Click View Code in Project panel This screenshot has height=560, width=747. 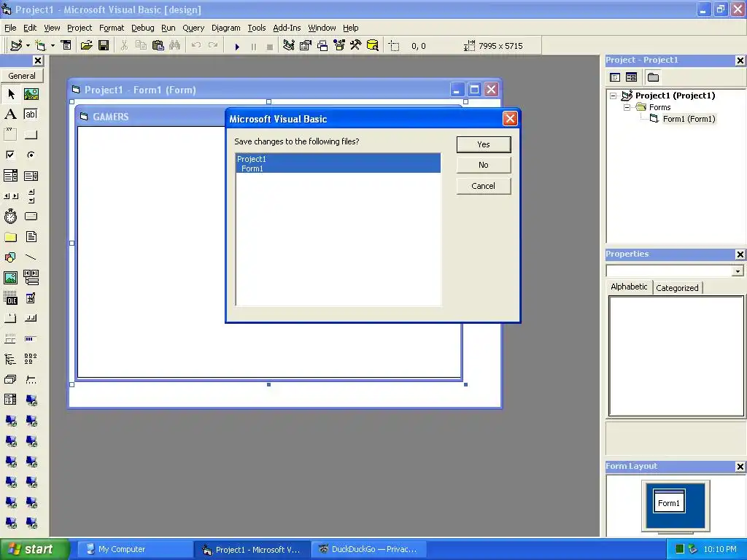tap(615, 77)
